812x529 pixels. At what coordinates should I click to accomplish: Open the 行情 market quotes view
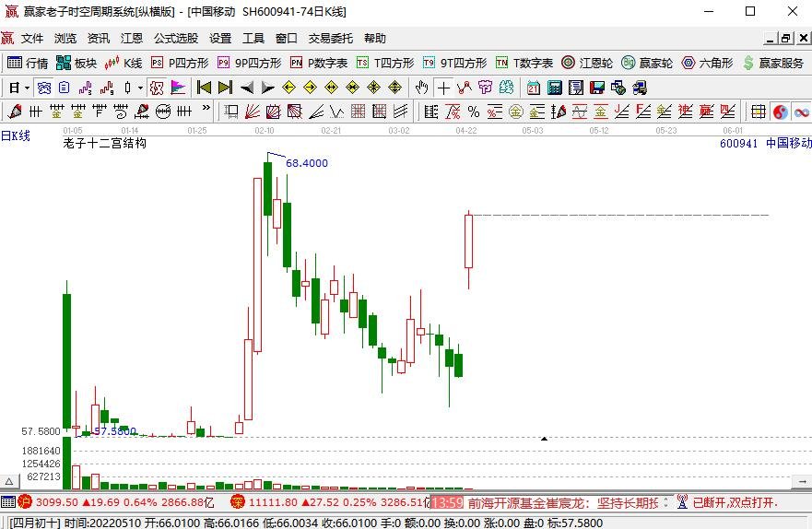coord(28,64)
